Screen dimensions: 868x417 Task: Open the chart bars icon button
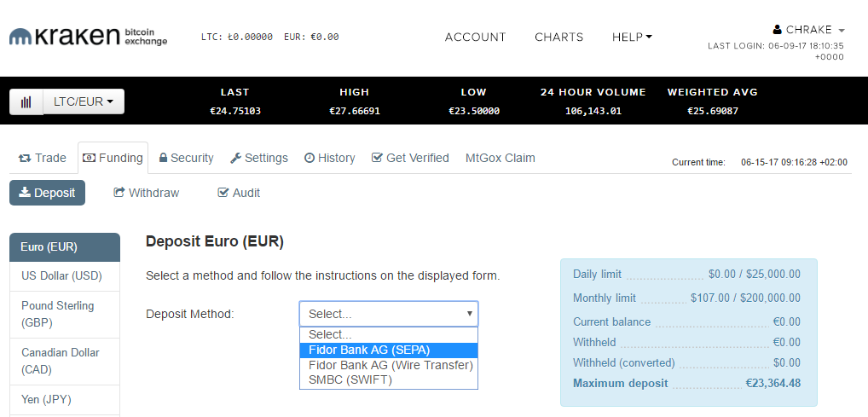tap(26, 101)
